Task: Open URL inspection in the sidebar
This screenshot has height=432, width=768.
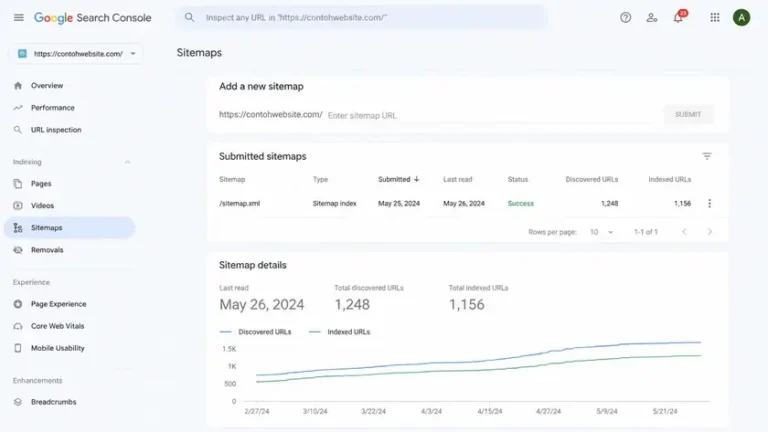Action: pos(56,130)
